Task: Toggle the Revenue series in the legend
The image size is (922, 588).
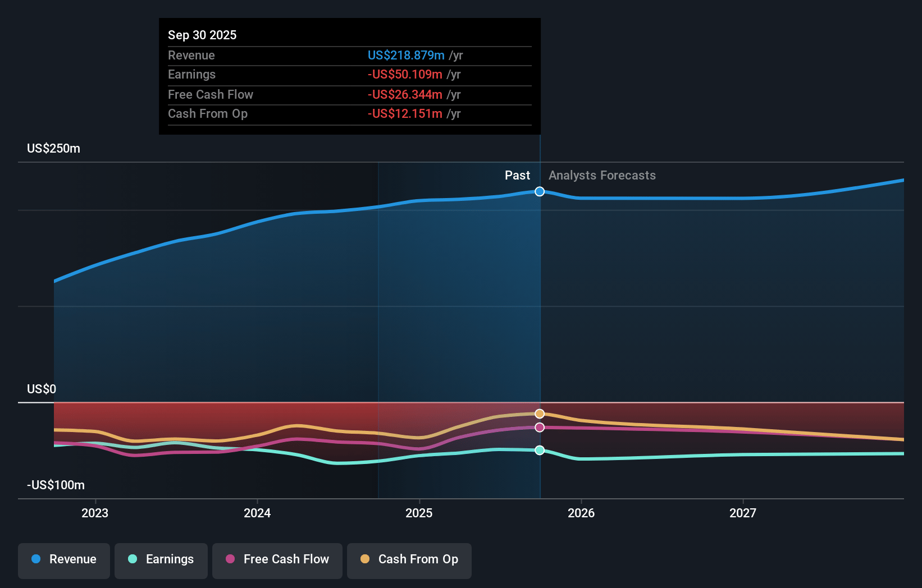Action: (64, 559)
